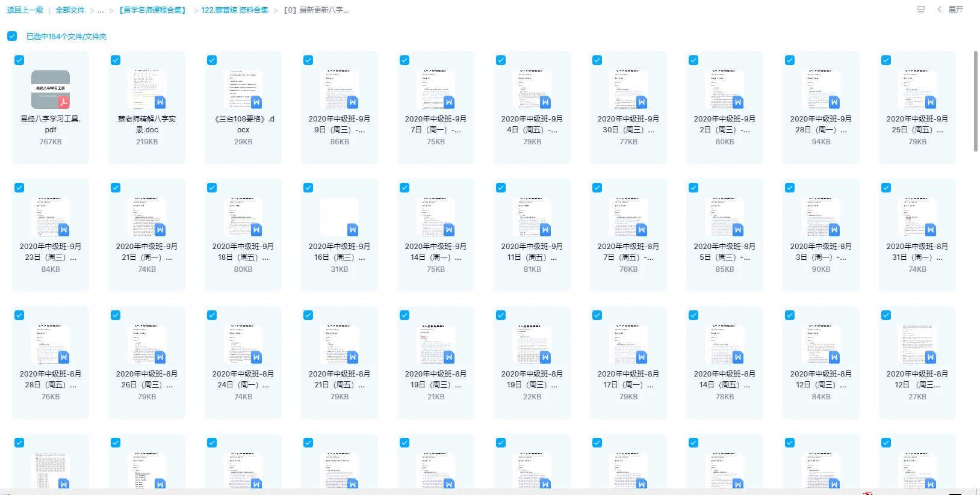Expand the 展开 side panel
Viewport: 980px width, 495px height.
951,10
